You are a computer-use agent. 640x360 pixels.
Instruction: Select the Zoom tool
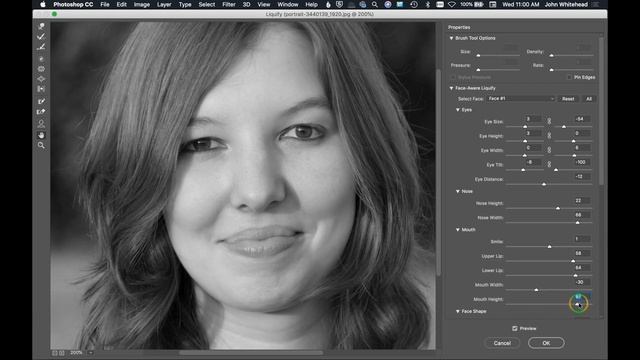(x=41, y=145)
